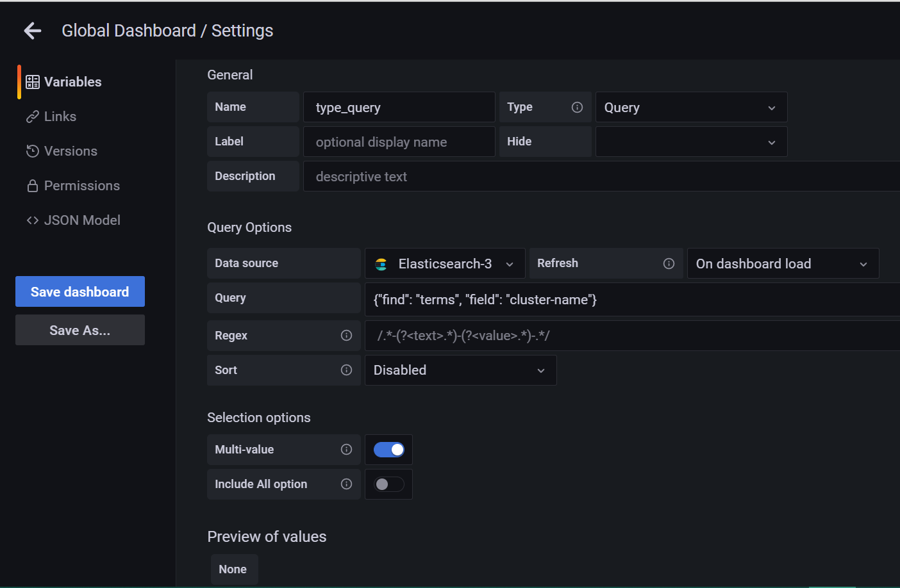Click the Save As button
900x588 pixels.
point(79,330)
